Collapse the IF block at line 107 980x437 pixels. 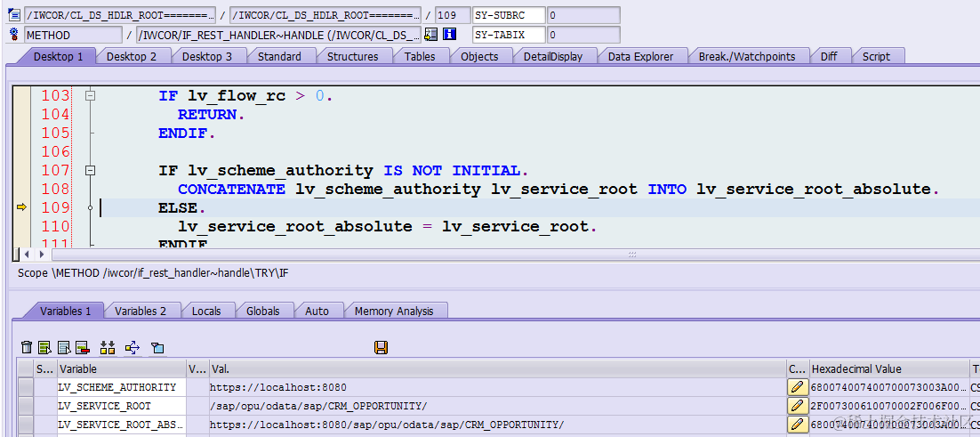tap(91, 170)
